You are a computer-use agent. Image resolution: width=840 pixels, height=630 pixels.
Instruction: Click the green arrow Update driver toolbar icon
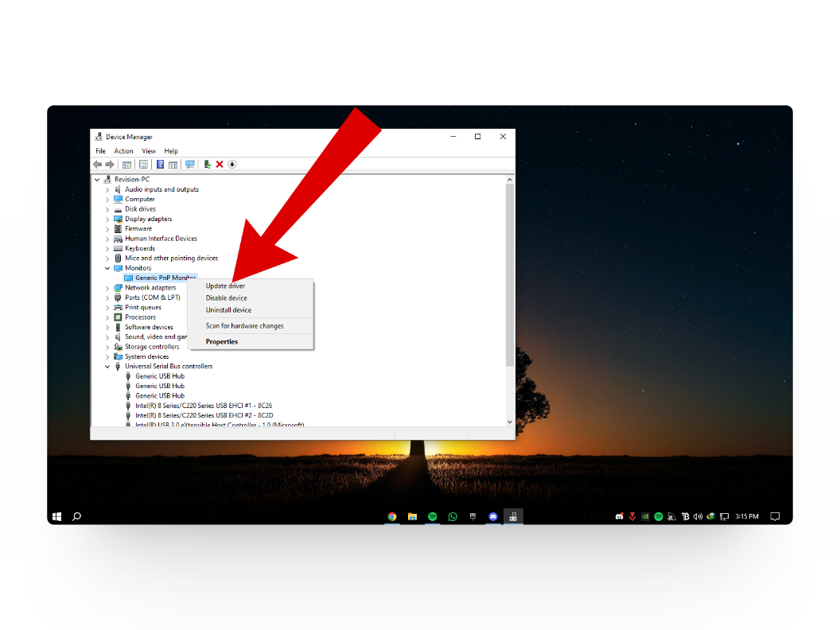207,165
